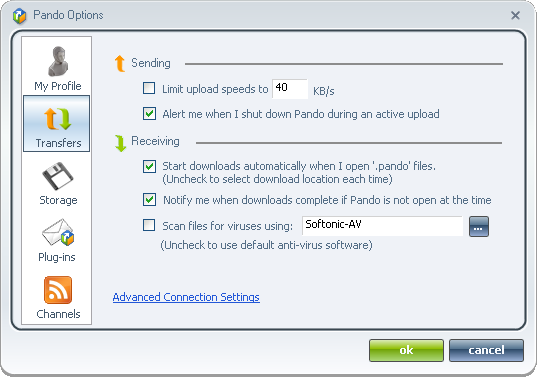
Task: Discard changes with the cancel button
Action: point(486,350)
